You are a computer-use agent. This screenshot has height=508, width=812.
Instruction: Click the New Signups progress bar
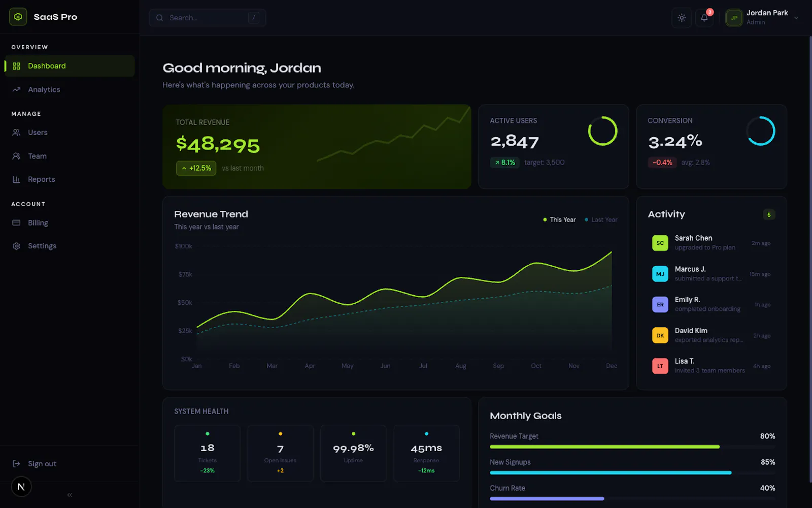click(x=632, y=473)
